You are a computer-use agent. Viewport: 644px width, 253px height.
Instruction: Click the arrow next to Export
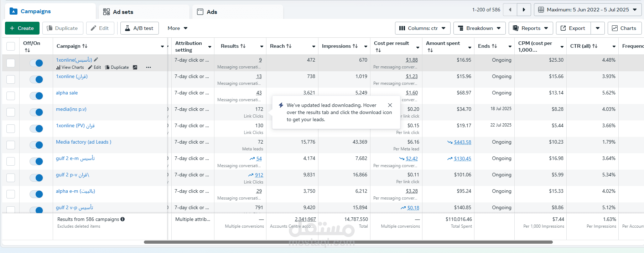(598, 28)
